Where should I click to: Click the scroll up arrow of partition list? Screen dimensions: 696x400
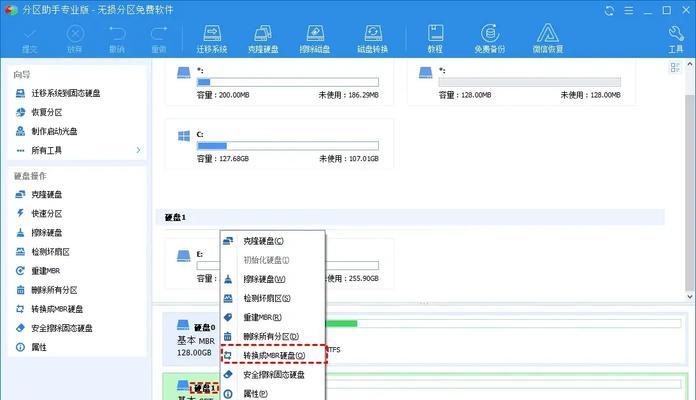[x=689, y=64]
